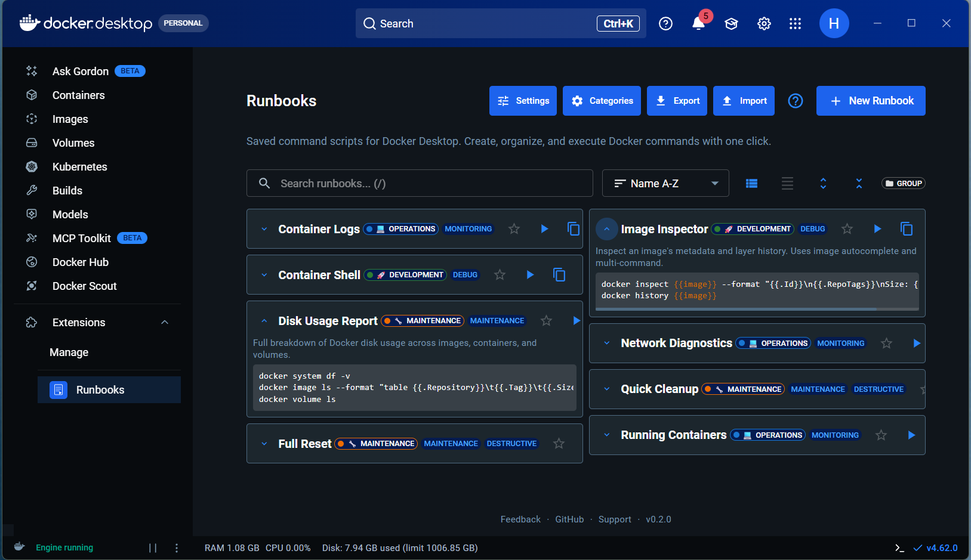Viewport: 971px width, 560px height.
Task: Star the Full Reset runbook
Action: coord(559,444)
